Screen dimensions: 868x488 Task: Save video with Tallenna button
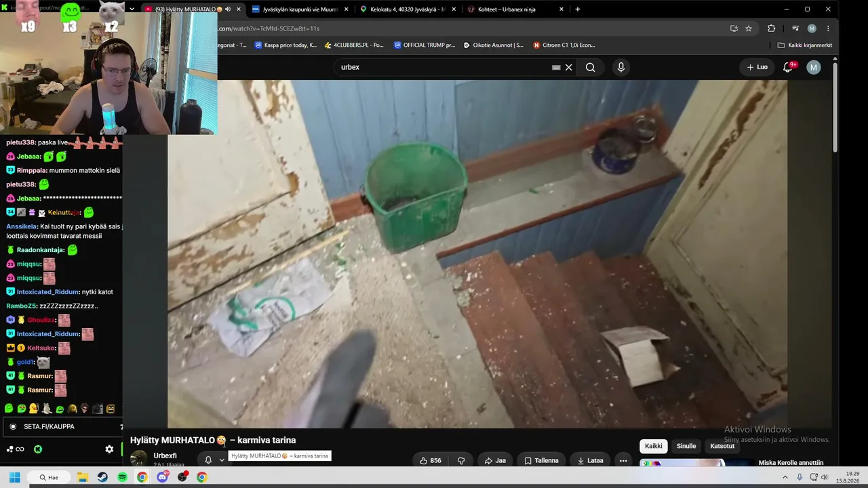541,461
